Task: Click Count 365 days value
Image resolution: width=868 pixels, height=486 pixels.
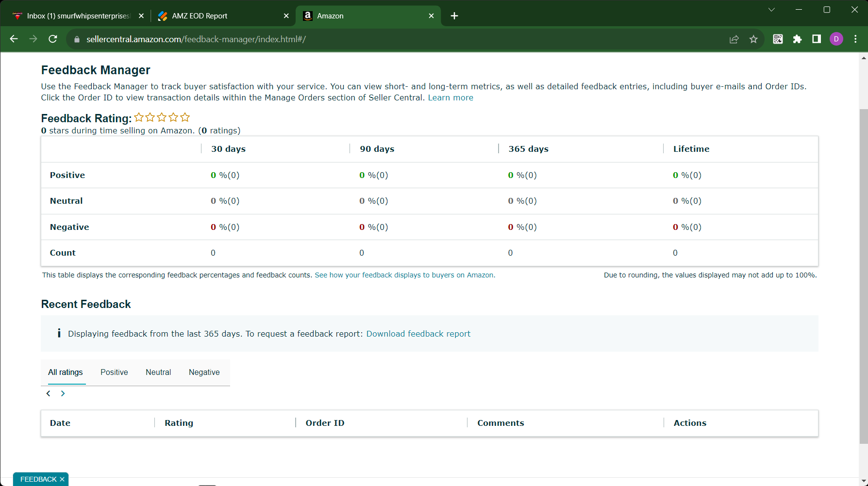Action: pos(510,253)
